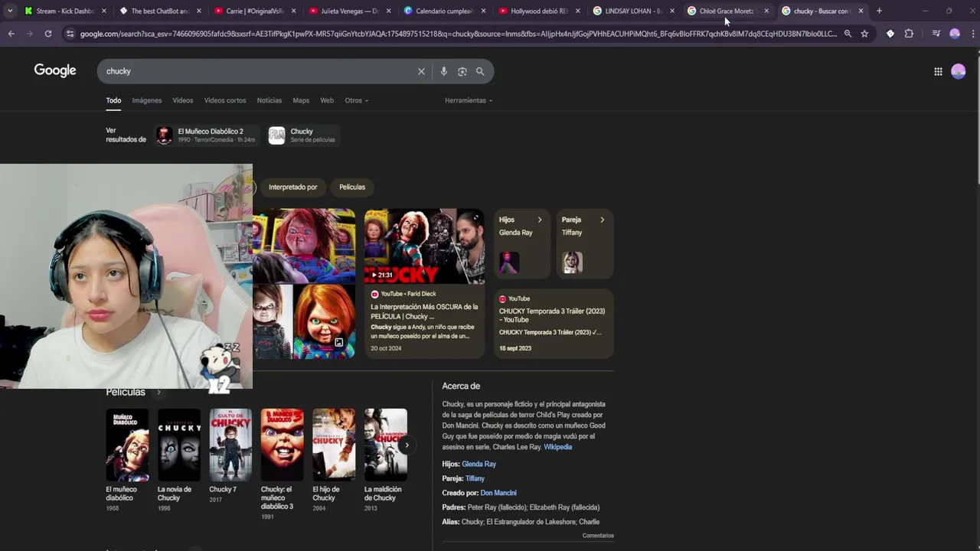980x551 pixels.
Task: Open Google Lens image search icon
Action: pos(462,71)
